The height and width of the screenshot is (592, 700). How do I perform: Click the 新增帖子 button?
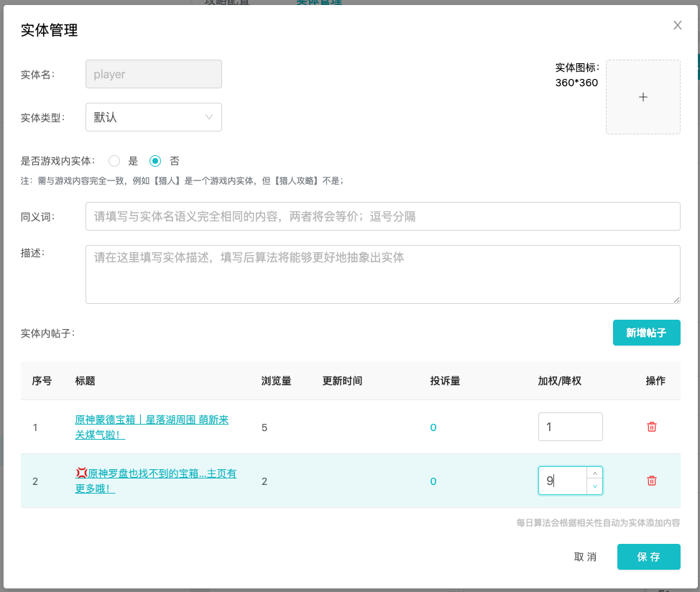646,333
